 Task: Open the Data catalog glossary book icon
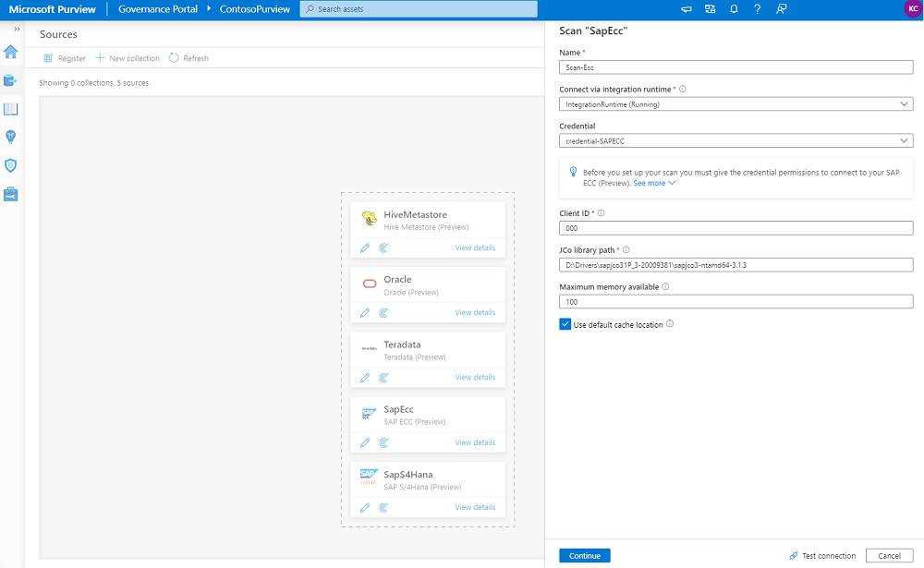click(x=10, y=109)
